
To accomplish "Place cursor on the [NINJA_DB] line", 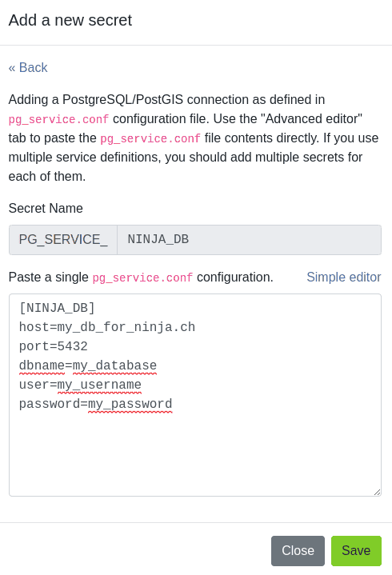I will click(x=57, y=308).
